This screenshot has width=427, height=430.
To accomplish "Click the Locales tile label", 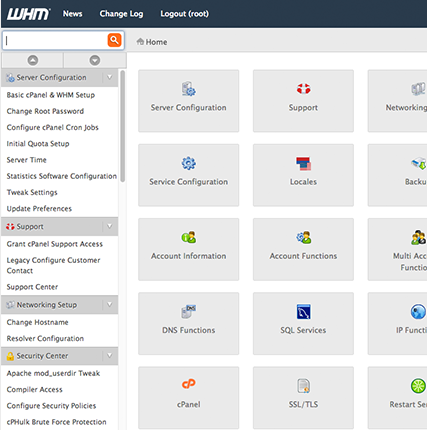I will pyautogui.click(x=303, y=182).
